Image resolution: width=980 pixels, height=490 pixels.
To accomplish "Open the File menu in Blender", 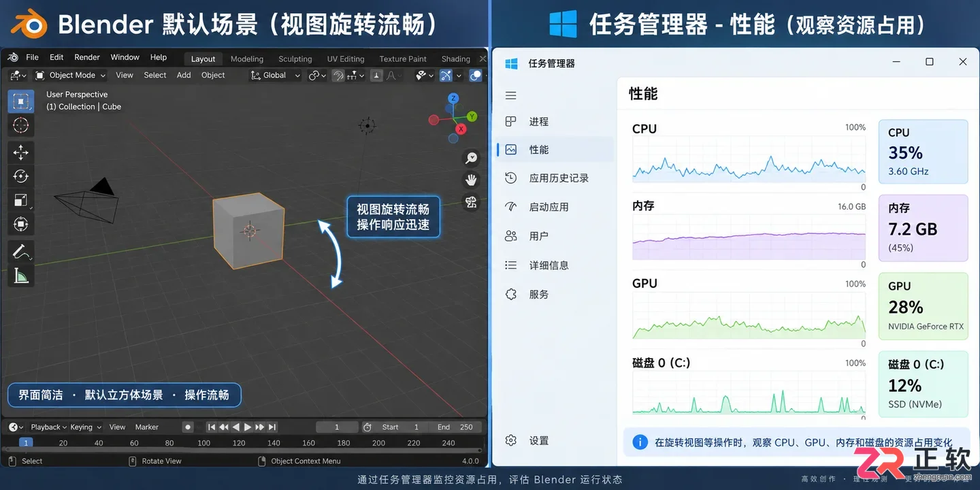I will (32, 57).
